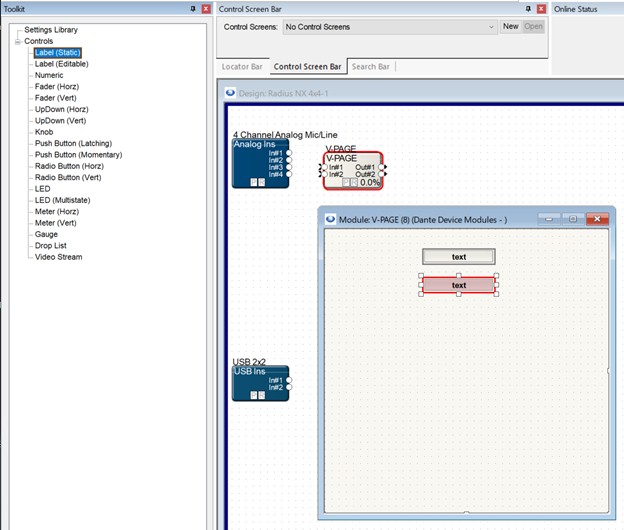Click the New control screen button
Image resolution: width=624 pixels, height=530 pixels.
pyautogui.click(x=511, y=26)
